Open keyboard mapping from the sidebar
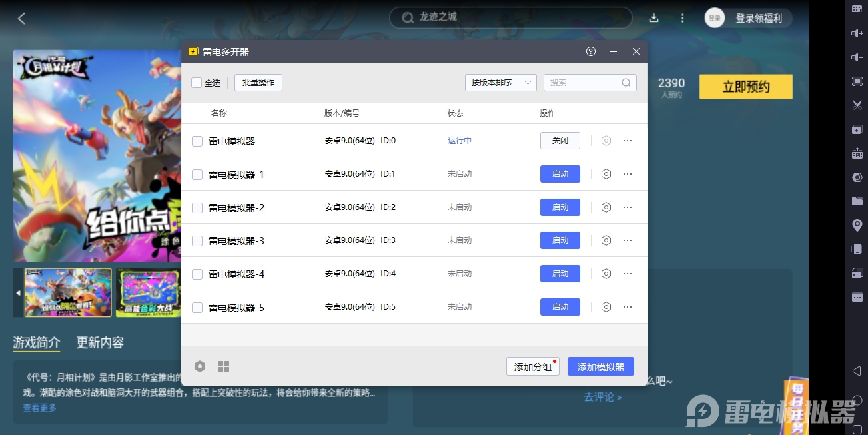The height and width of the screenshot is (435, 868). 857,9
